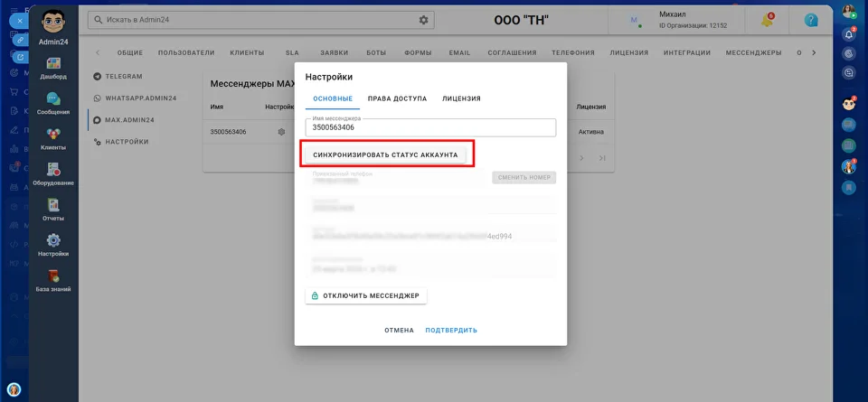This screenshot has height=402, width=868.
Task: Open the Admin24 face chat in right panel
Action: pos(849,103)
